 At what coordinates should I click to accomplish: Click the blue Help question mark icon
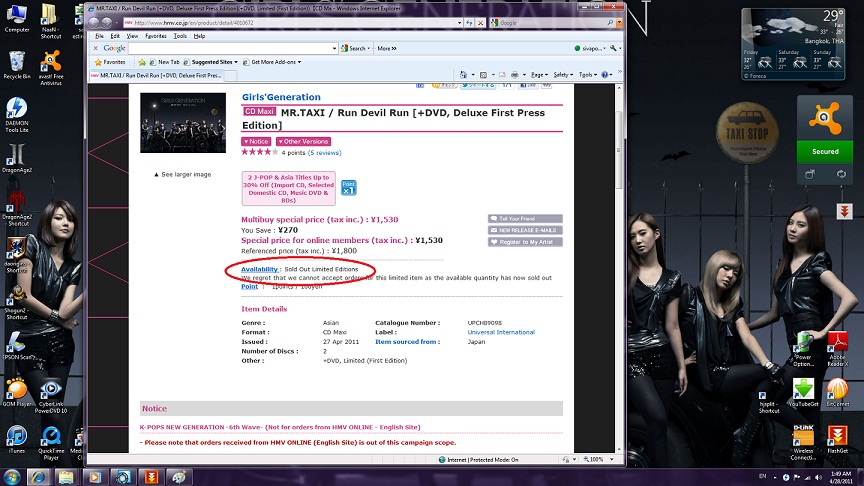[x=605, y=74]
